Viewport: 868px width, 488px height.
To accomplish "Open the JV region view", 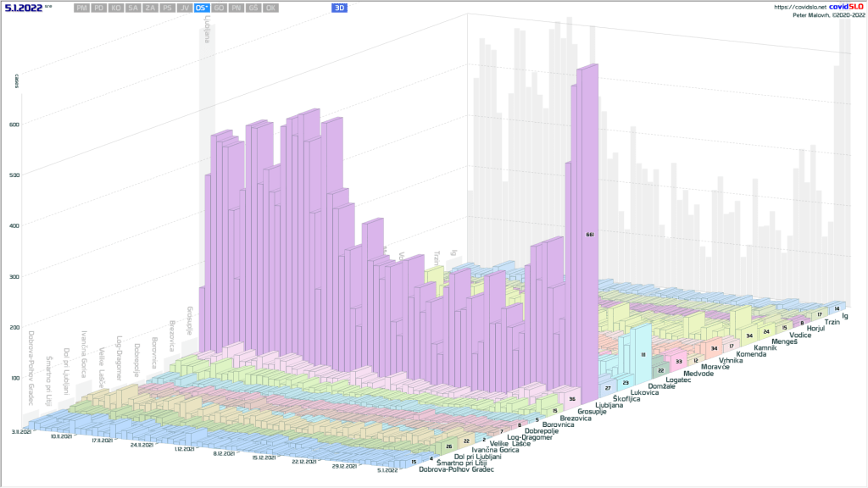I will (x=184, y=8).
